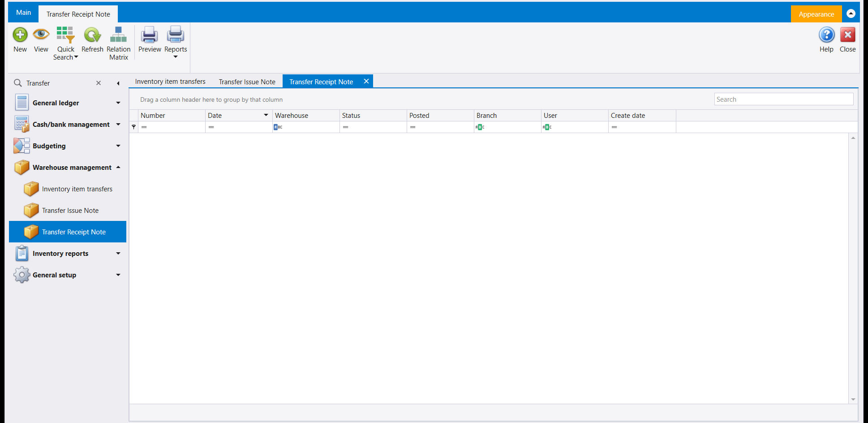Click the grid Search input field
The height and width of the screenshot is (423, 868).
coord(784,99)
